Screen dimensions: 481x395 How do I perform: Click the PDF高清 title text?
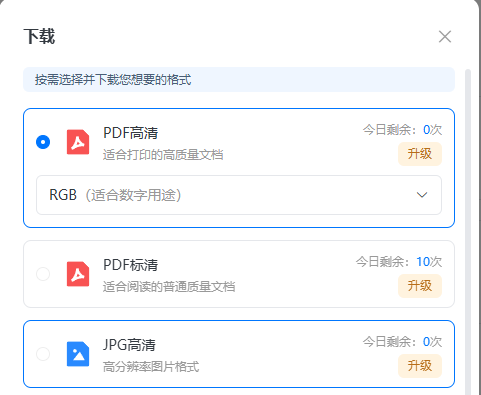click(131, 133)
